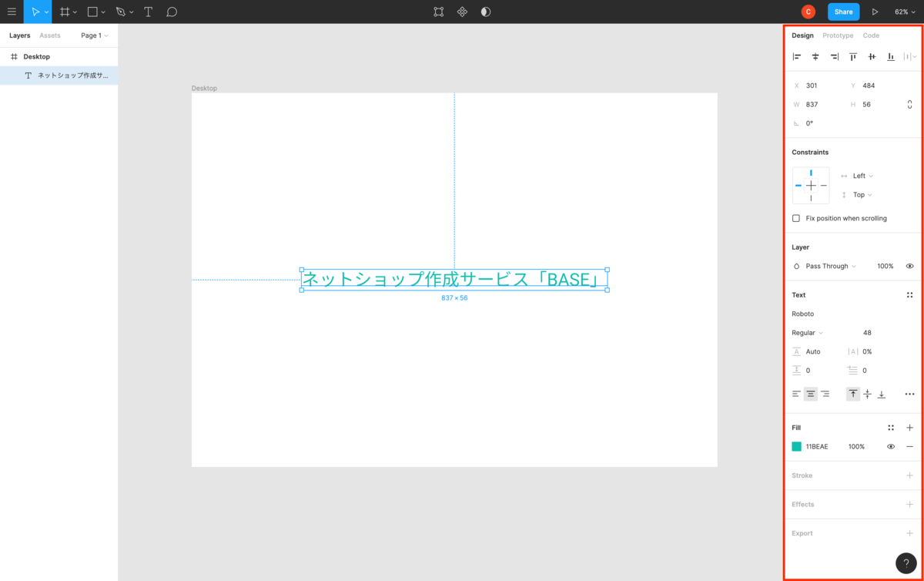Add an export setting with plus
The height and width of the screenshot is (581, 924).
click(909, 533)
